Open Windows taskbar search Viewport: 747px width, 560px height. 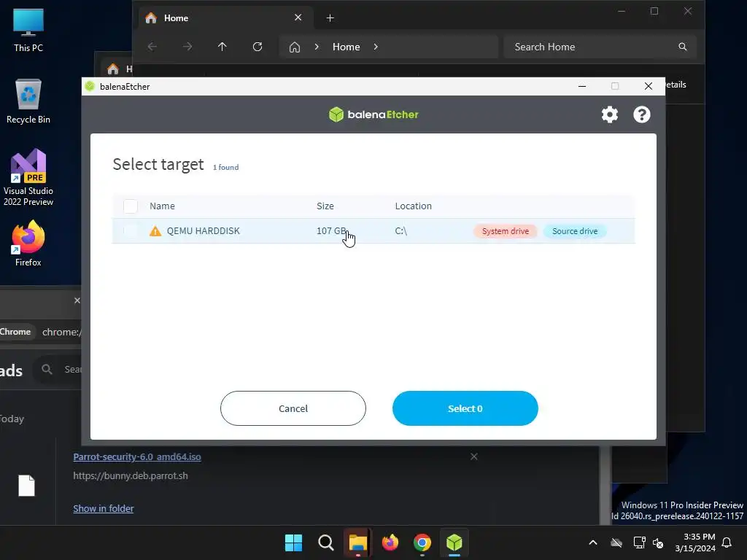[x=326, y=542]
